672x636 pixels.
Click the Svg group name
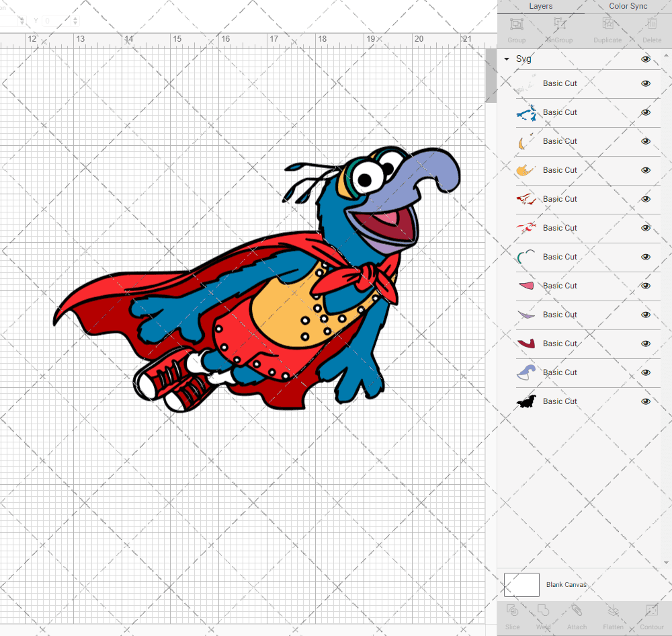pyautogui.click(x=523, y=59)
